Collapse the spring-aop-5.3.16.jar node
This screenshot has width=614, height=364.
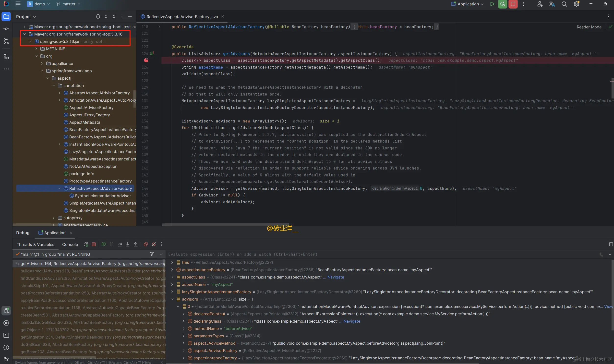(x=30, y=41)
